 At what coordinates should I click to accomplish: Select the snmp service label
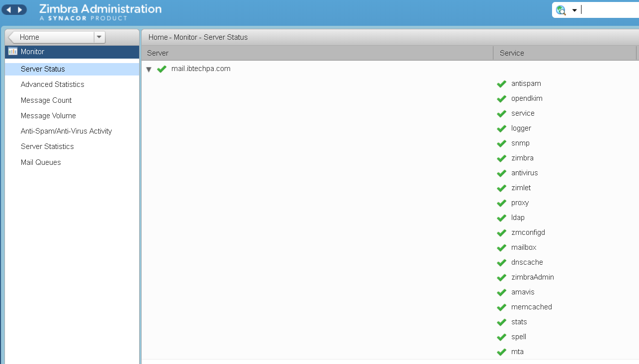tap(520, 143)
